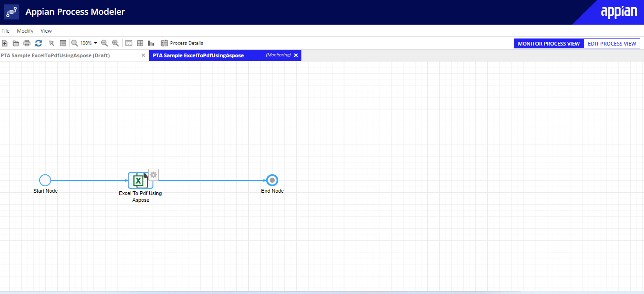Switch to Monitor Process View
Image resolution: width=644 pixels, height=294 pixels.
point(549,43)
